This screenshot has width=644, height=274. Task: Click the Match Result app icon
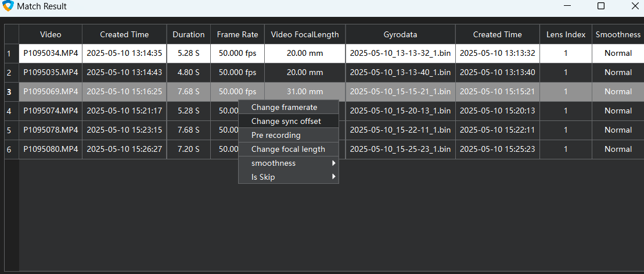tap(8, 6)
